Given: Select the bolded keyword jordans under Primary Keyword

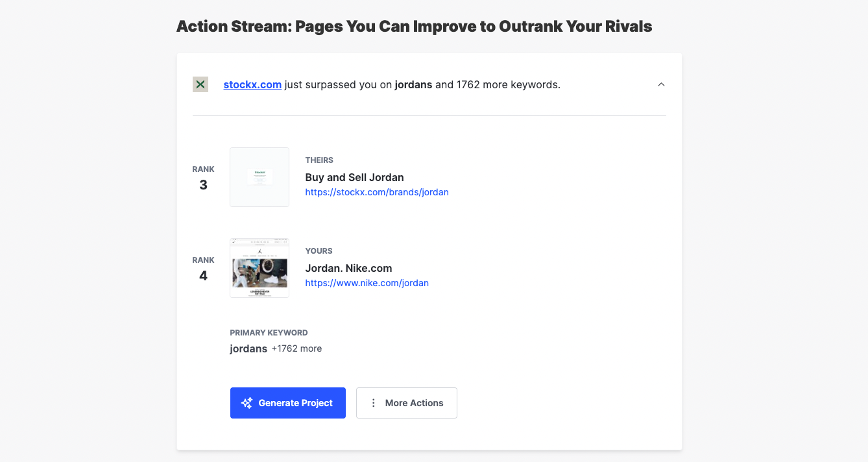Looking at the screenshot, I should (248, 348).
